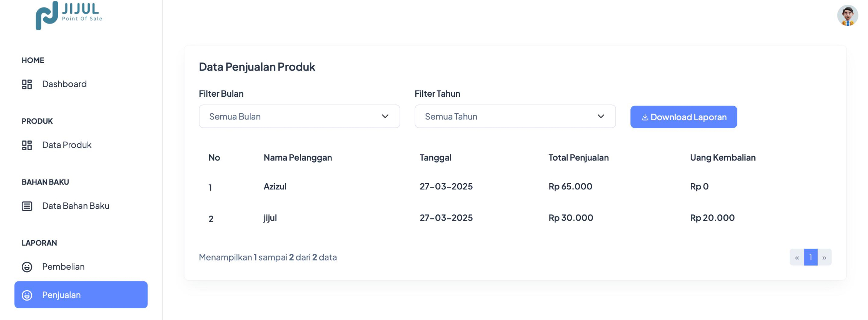This screenshot has width=868, height=320.
Task: Select the Data Produk grid icon
Action: [x=27, y=145]
